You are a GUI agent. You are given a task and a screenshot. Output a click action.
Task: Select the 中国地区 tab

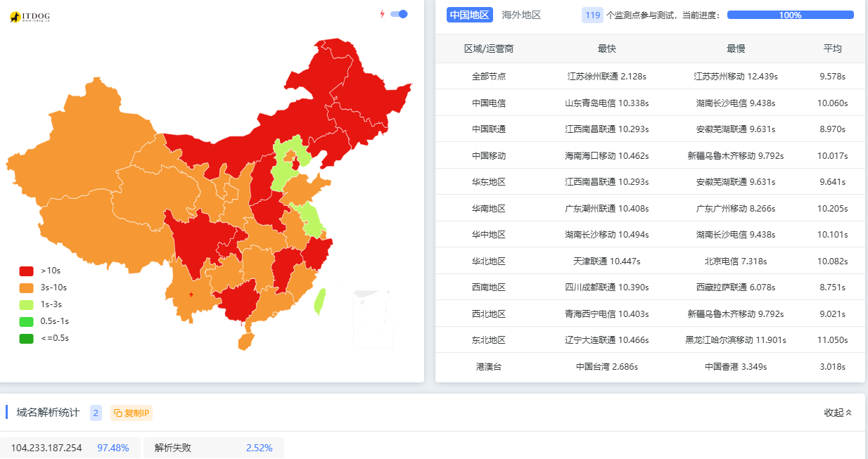(469, 15)
